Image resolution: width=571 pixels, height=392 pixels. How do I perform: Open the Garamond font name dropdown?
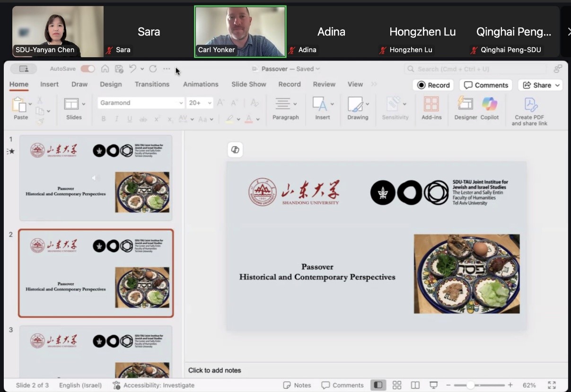181,103
